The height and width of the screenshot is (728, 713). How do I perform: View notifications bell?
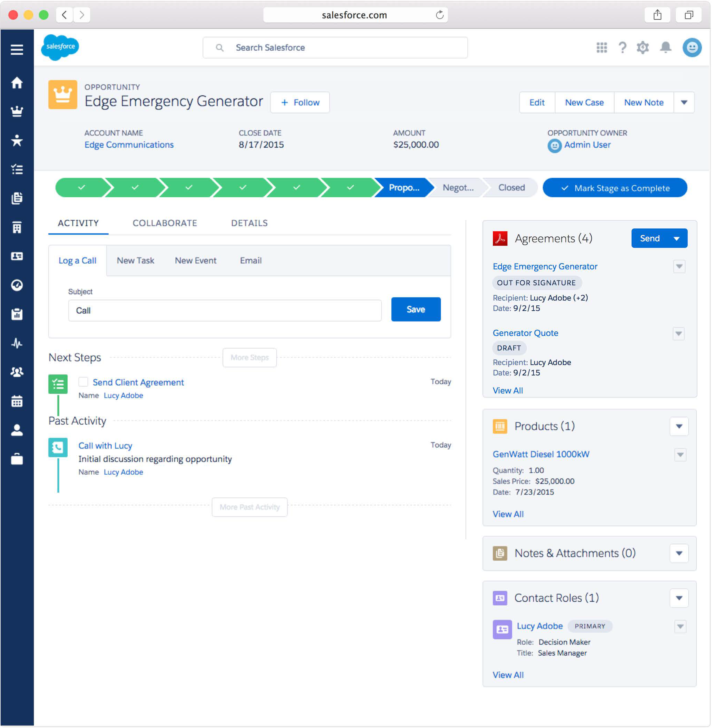(666, 48)
